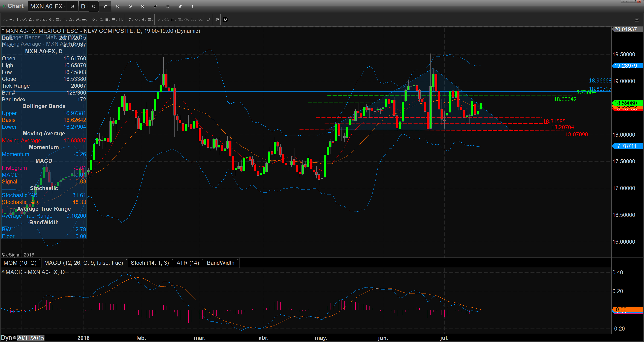Expand the Text tool dropdown arrow
The height and width of the screenshot is (342, 644).
pyautogui.click(x=132, y=21)
